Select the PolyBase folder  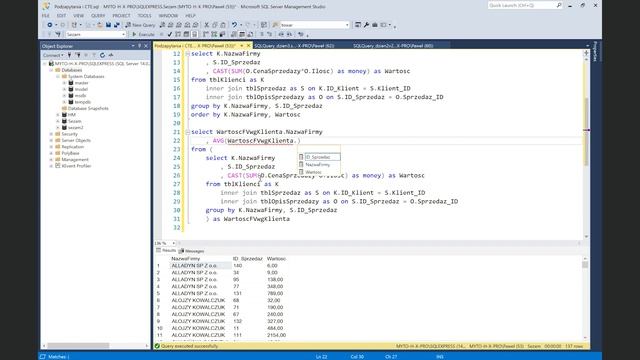71,153
